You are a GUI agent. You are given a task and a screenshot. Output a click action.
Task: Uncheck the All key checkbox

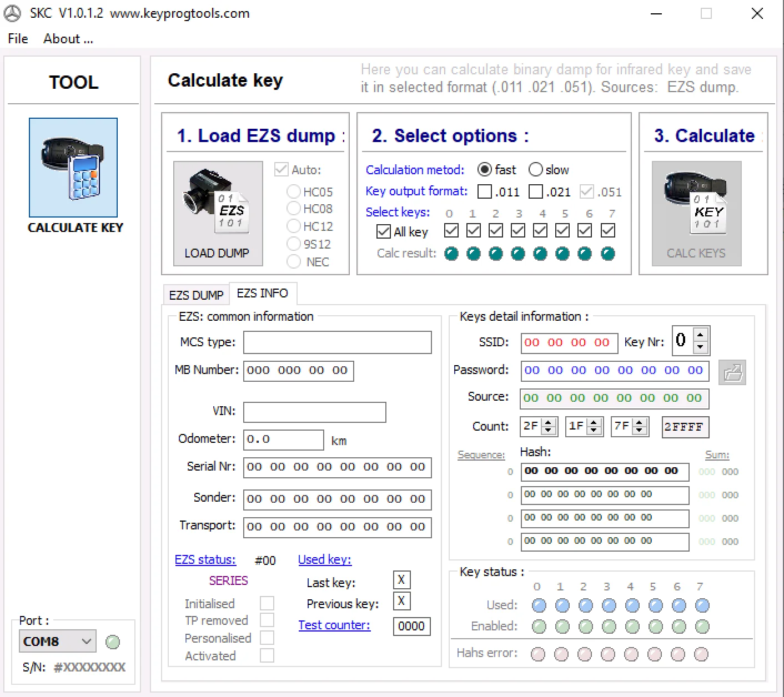pos(384,231)
